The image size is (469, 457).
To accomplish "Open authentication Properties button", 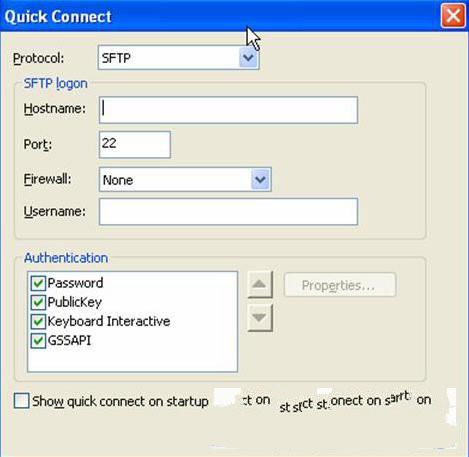I will (x=340, y=285).
